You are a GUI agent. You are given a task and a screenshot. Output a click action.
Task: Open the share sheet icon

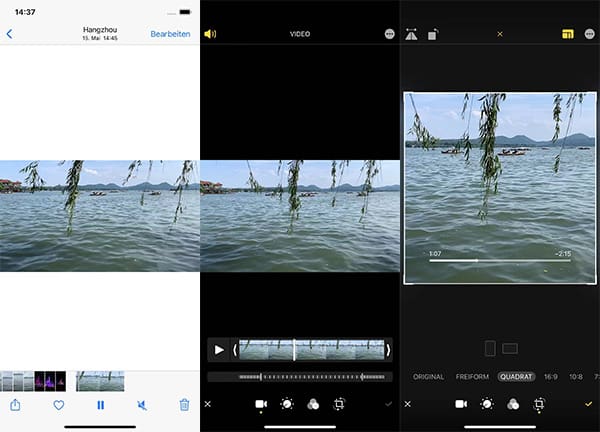(15, 404)
